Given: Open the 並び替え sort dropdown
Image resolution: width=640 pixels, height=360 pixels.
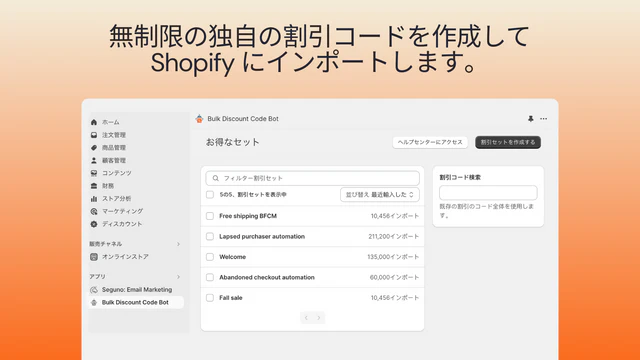Looking at the screenshot, I should point(380,195).
